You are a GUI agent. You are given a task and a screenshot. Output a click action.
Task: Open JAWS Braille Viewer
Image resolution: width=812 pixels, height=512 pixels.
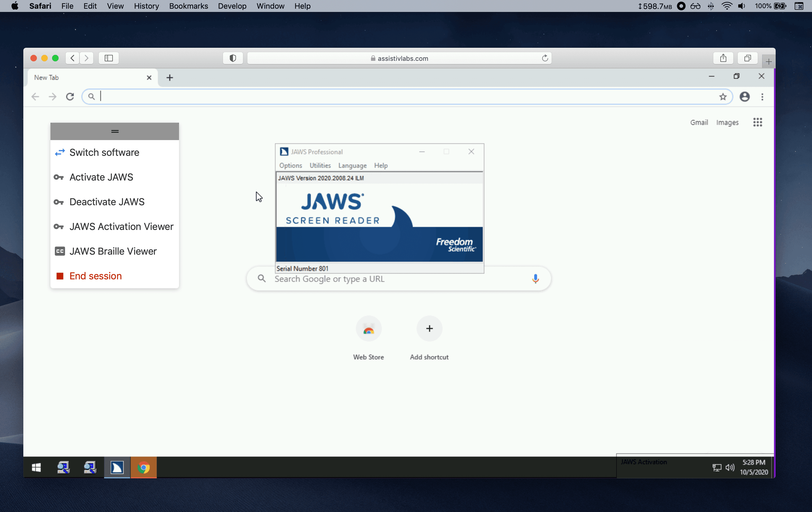[115, 251]
